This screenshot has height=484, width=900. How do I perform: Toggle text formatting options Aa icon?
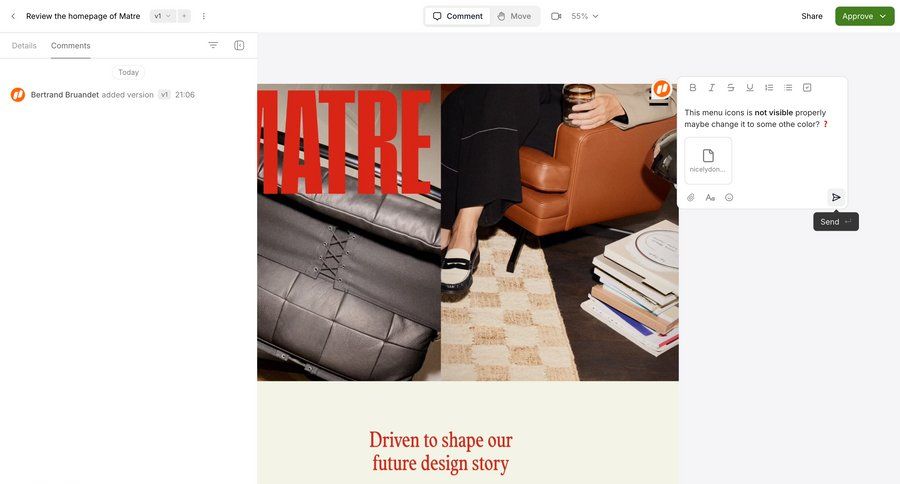pos(710,198)
